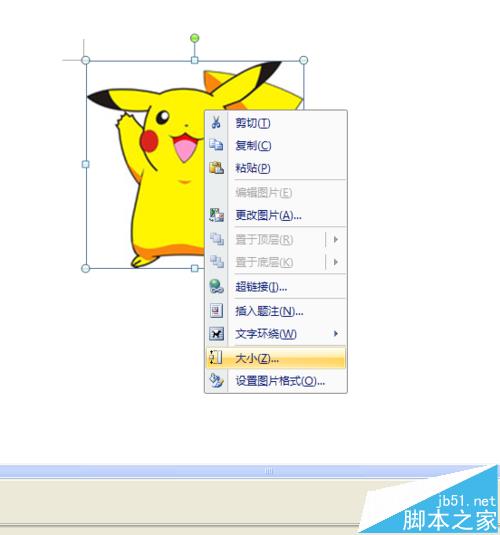Click the Size icon in menu
This screenshot has height=535, width=500.
click(215, 358)
